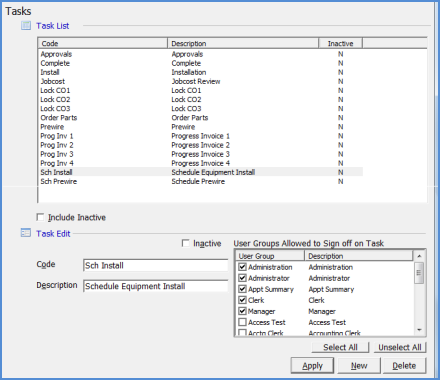Click the Apply button
Viewport: 440px width, 380px height.
[312, 366]
